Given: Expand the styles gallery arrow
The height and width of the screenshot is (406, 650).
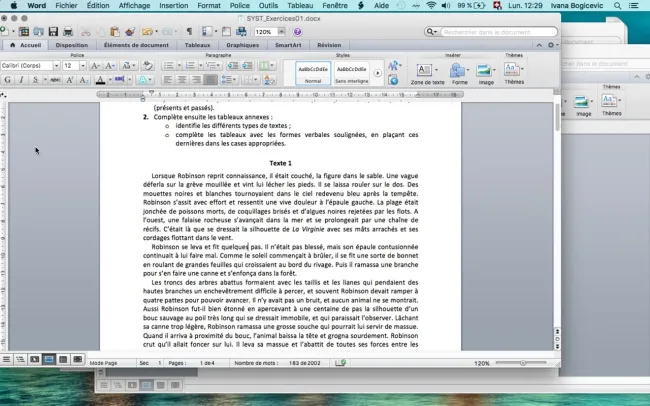Looking at the screenshot, I should (x=377, y=73).
